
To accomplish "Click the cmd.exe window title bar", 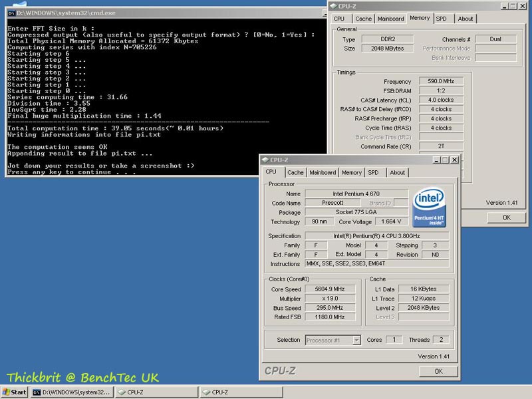I will 166,13.
